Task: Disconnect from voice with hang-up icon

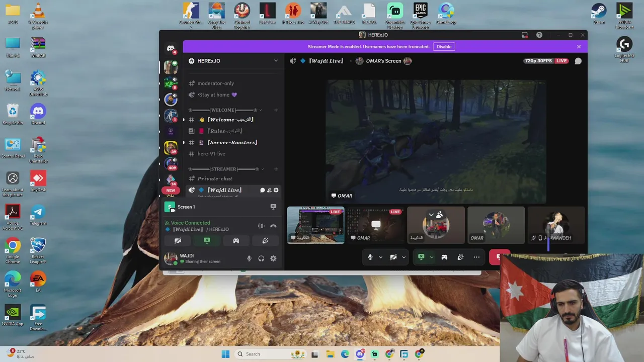Action: 273,226
